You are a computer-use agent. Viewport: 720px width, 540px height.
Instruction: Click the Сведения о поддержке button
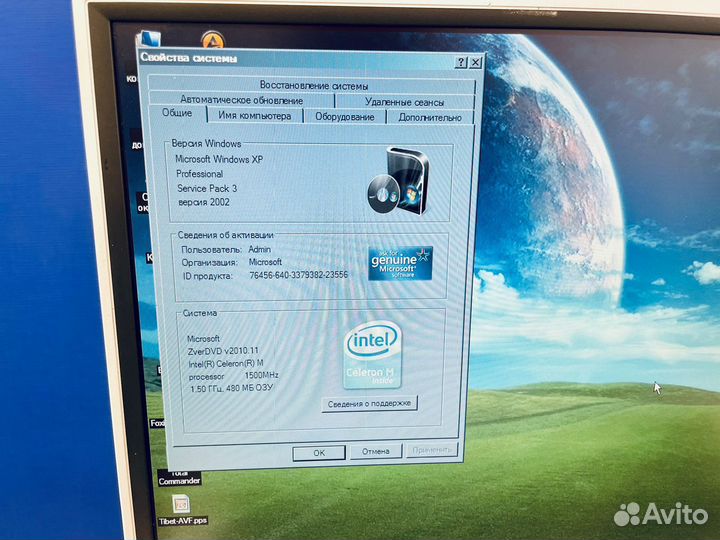pyautogui.click(x=369, y=404)
